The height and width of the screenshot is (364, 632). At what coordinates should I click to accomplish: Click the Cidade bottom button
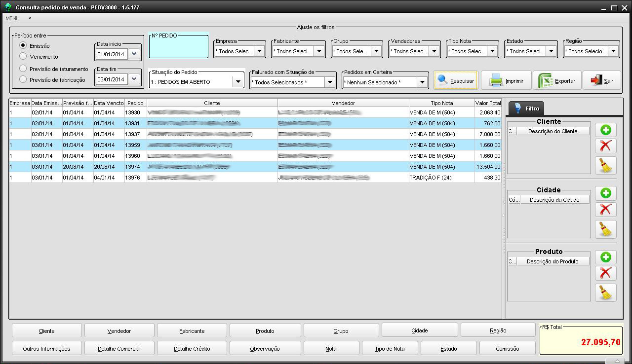click(x=420, y=330)
